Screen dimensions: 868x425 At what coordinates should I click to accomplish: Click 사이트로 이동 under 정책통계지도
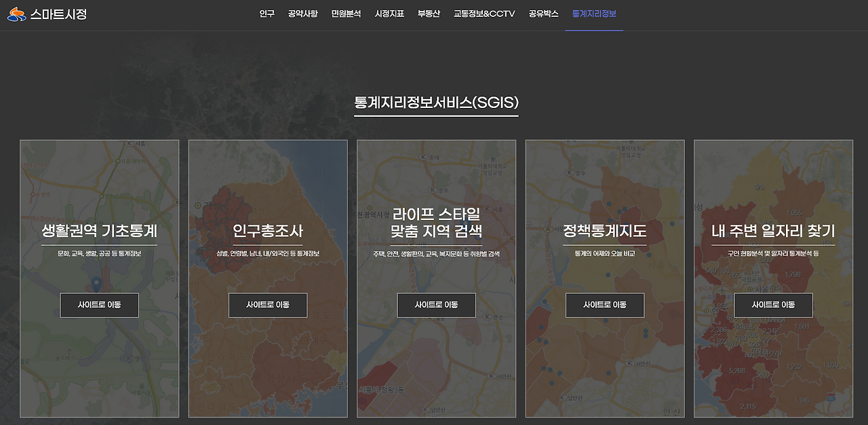click(x=604, y=305)
